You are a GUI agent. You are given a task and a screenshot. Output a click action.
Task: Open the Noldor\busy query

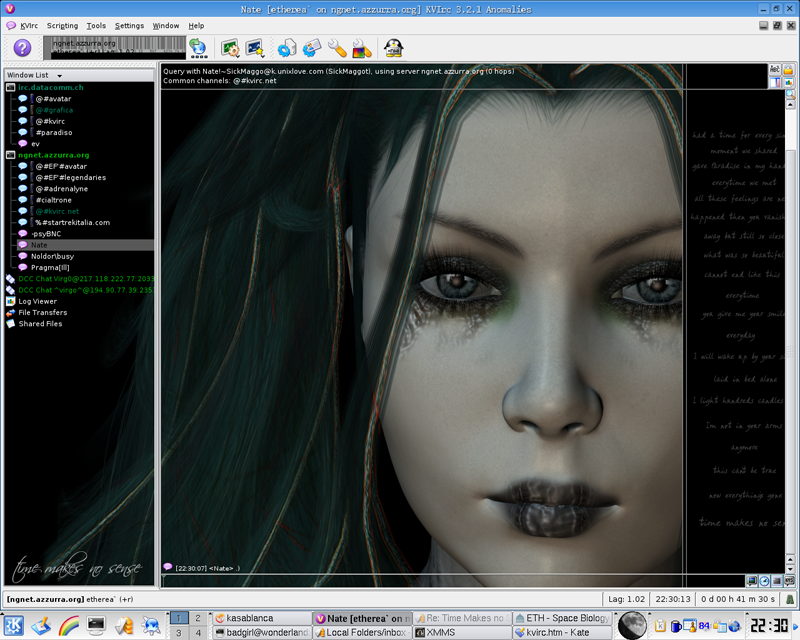pos(52,256)
